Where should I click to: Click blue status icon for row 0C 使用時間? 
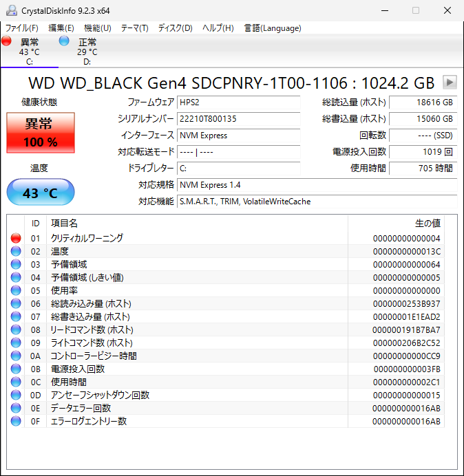(x=16, y=382)
